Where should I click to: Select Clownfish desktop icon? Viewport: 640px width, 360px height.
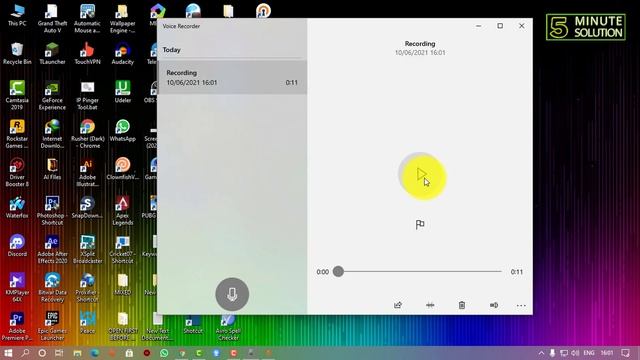(122, 169)
